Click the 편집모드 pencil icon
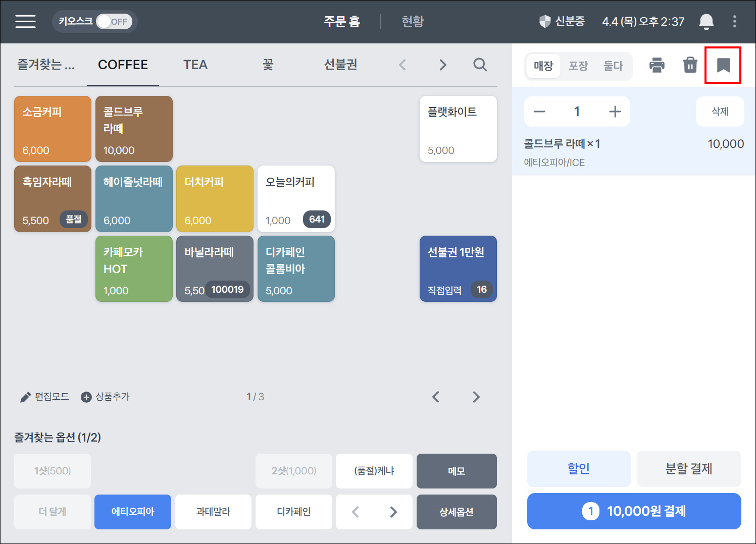The image size is (756, 544). coord(25,397)
